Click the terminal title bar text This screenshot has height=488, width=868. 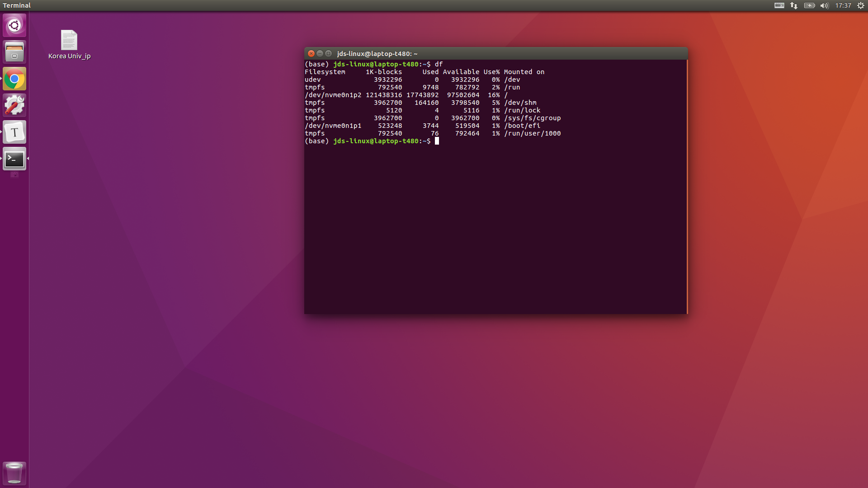coord(377,53)
